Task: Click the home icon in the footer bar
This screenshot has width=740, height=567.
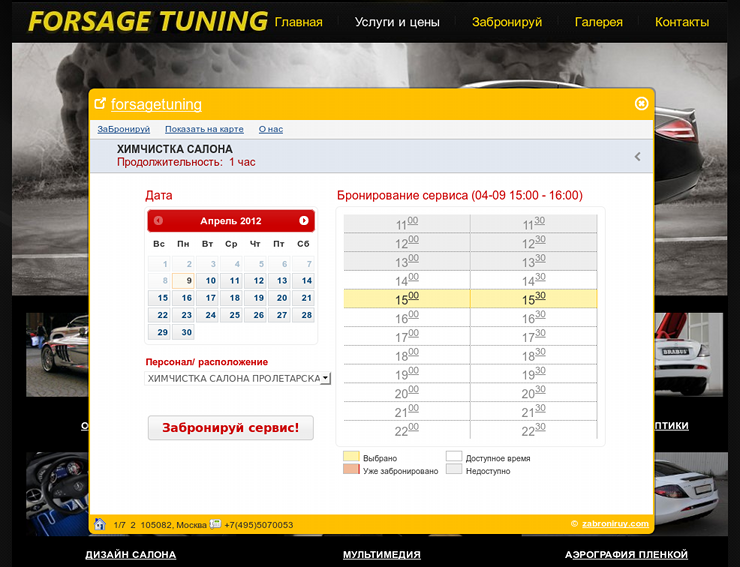Action: [100, 524]
